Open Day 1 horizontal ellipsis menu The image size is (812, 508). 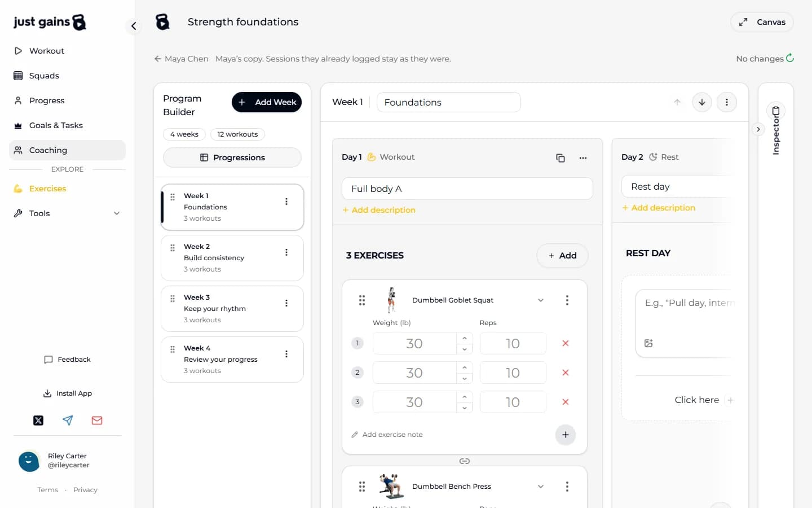coord(583,158)
